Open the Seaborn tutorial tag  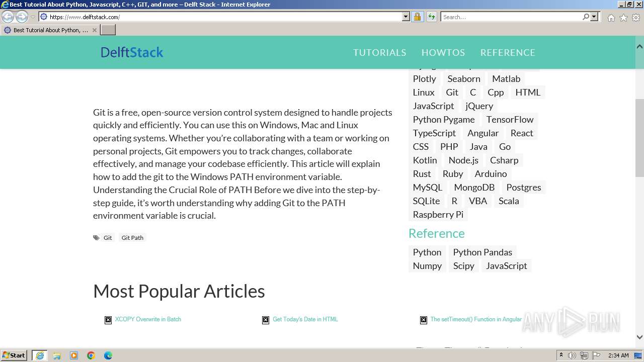464,78
